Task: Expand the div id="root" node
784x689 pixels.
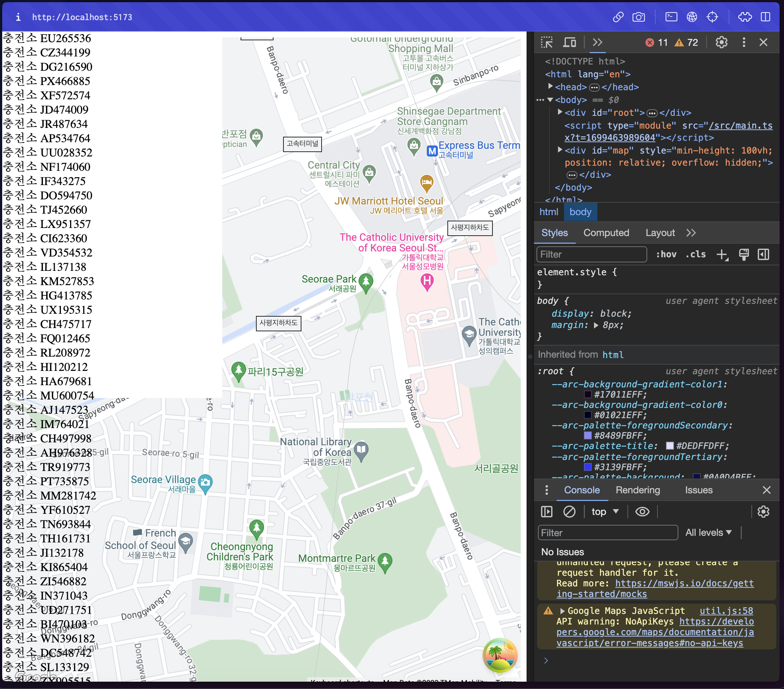Action: 560,113
